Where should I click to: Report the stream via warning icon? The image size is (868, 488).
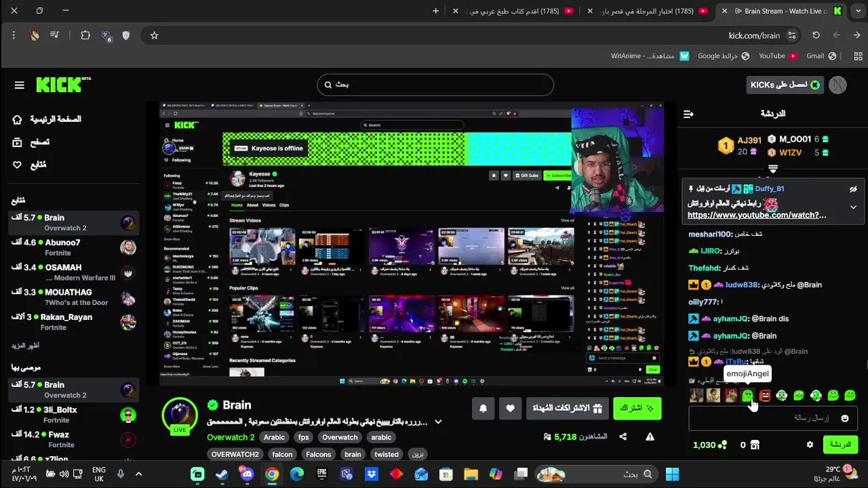pyautogui.click(x=650, y=437)
